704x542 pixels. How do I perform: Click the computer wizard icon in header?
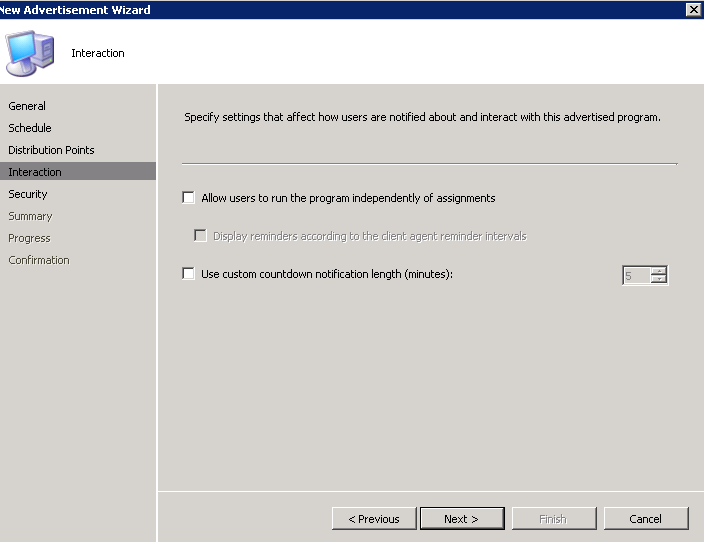(30, 53)
